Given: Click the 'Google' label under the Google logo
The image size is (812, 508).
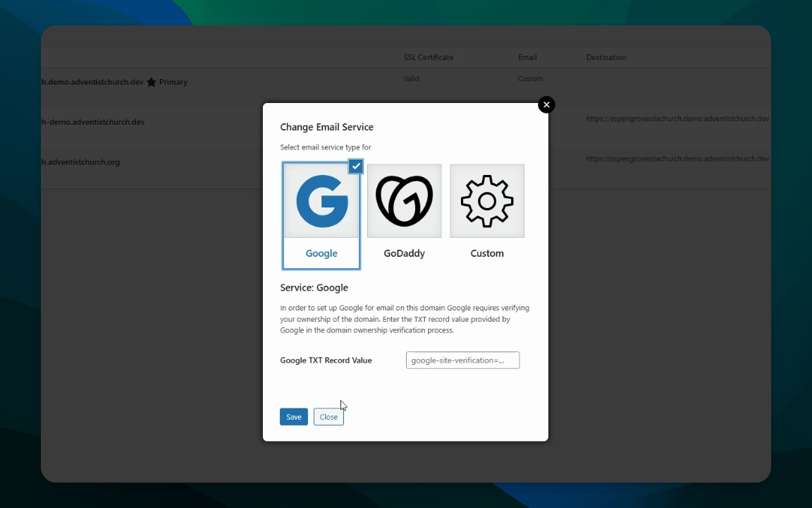Looking at the screenshot, I should [x=321, y=253].
